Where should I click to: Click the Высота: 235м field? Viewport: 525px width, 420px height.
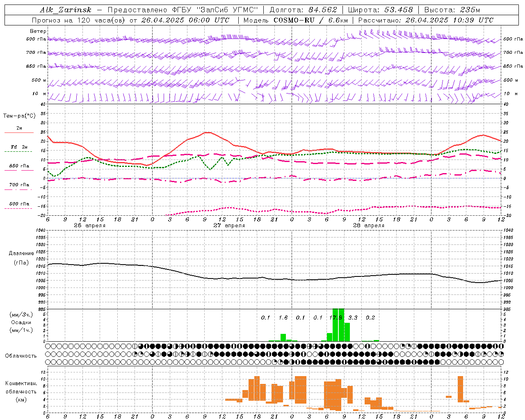(452, 10)
